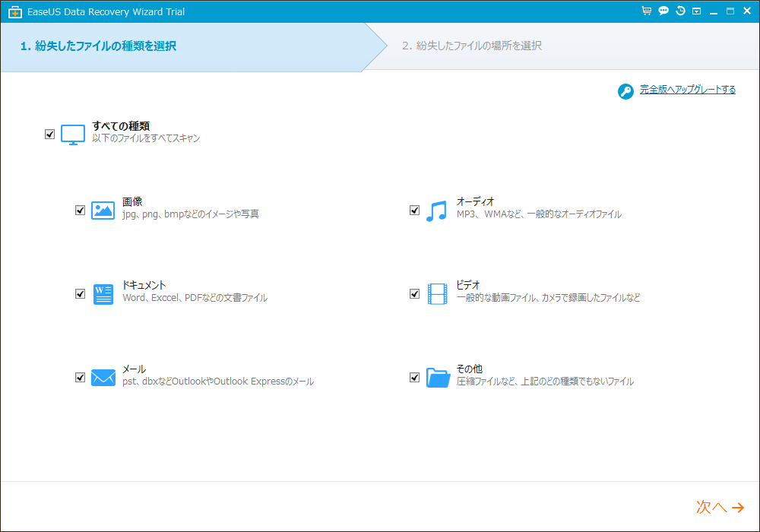
Task: Click the すべての種類 label
Action: (x=121, y=126)
